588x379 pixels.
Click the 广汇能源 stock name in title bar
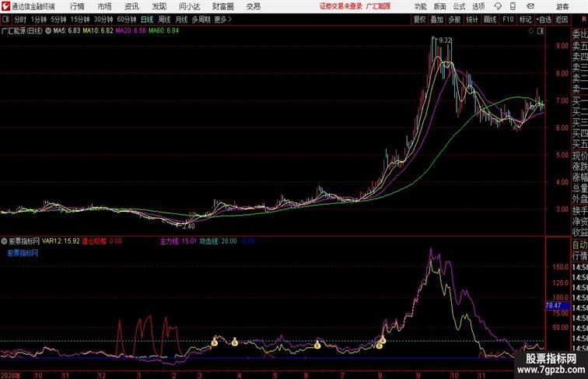tap(378, 6)
